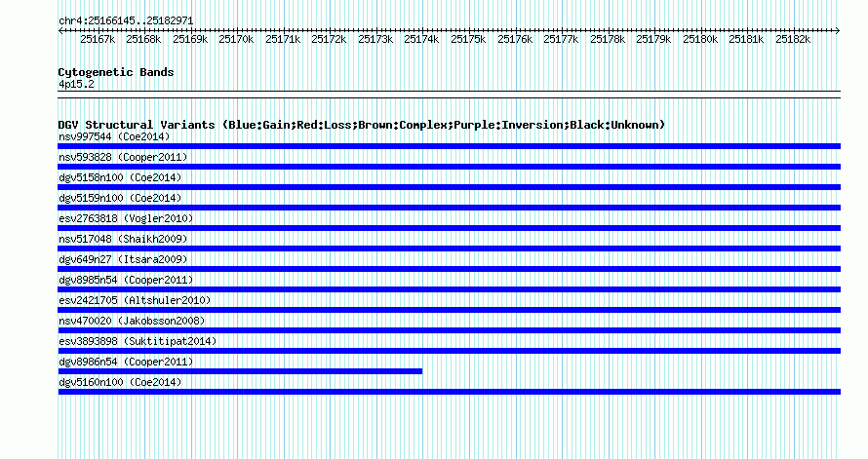This screenshot has width=868, height=459.
Task: Select the blue bar under nsv470020
Action: coord(450,330)
